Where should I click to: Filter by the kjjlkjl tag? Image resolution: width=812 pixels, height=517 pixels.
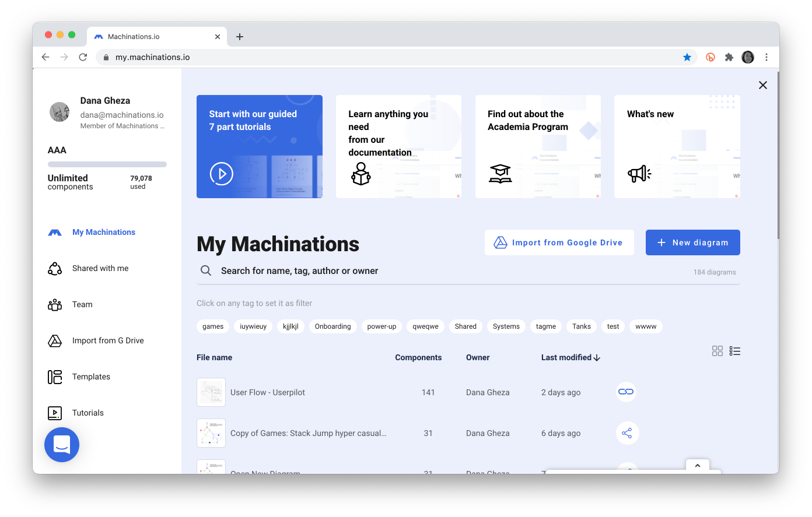point(290,326)
